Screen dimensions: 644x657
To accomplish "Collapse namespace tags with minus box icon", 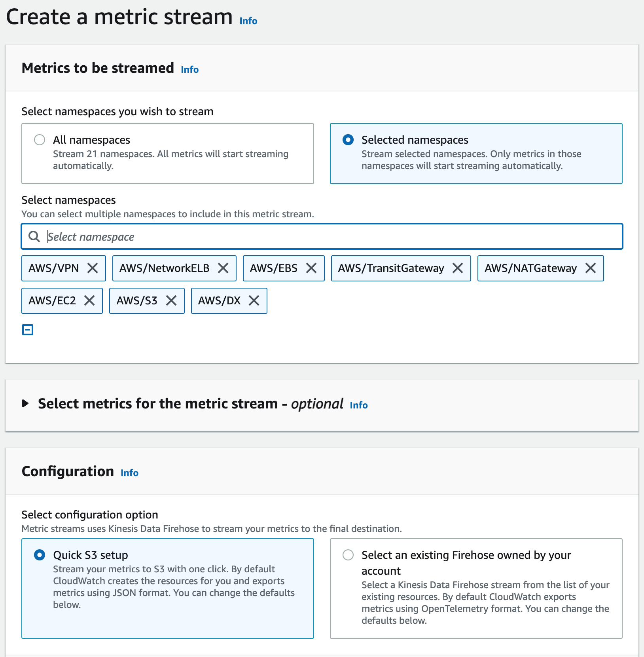I will (28, 330).
